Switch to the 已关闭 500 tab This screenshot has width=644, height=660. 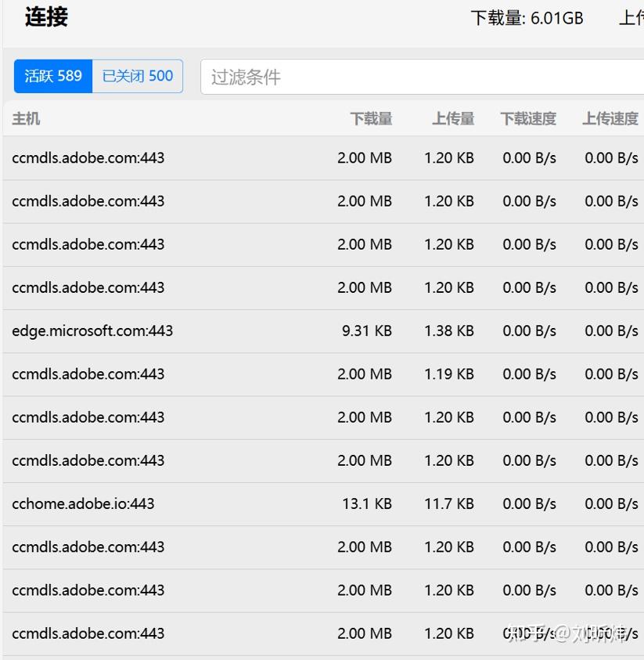[x=138, y=76]
